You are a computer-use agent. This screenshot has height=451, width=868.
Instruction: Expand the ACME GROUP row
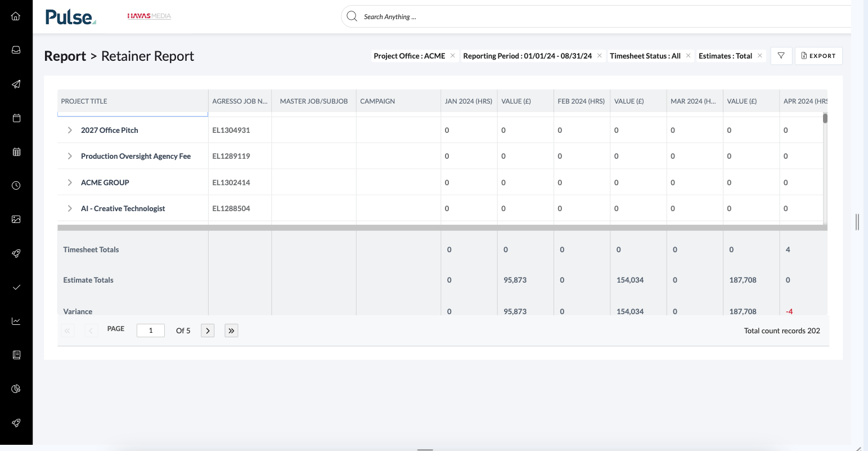(70, 182)
